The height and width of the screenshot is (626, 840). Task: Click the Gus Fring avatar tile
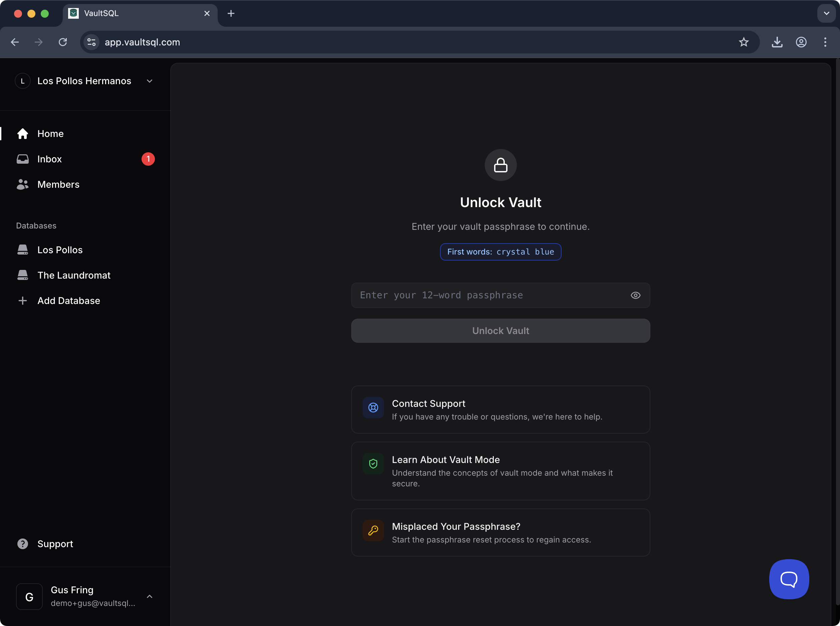pyautogui.click(x=29, y=597)
